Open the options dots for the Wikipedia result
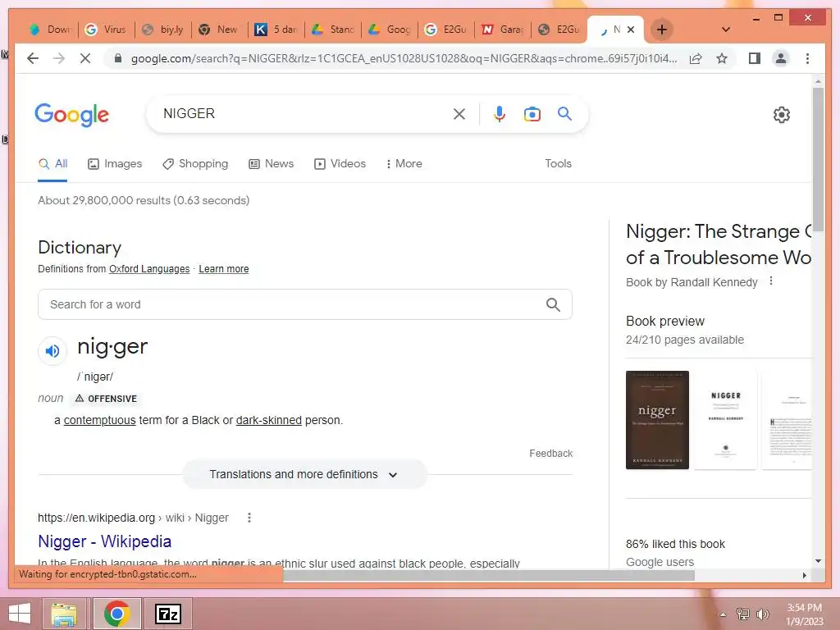840x630 pixels. (x=249, y=518)
